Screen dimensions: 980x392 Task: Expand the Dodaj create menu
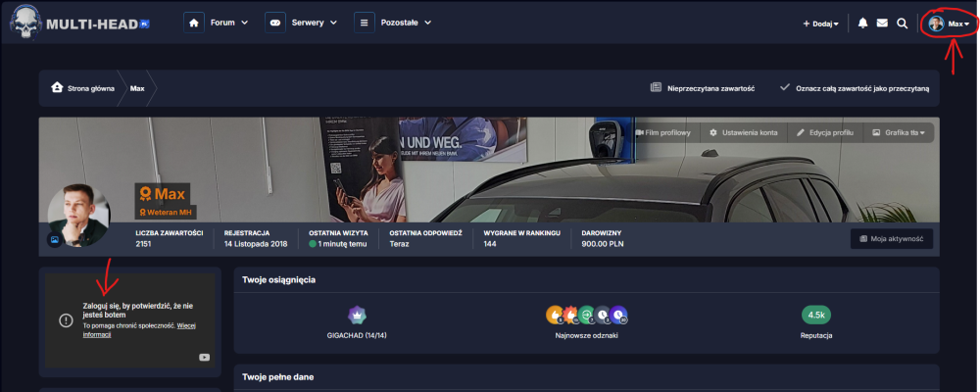(x=820, y=23)
